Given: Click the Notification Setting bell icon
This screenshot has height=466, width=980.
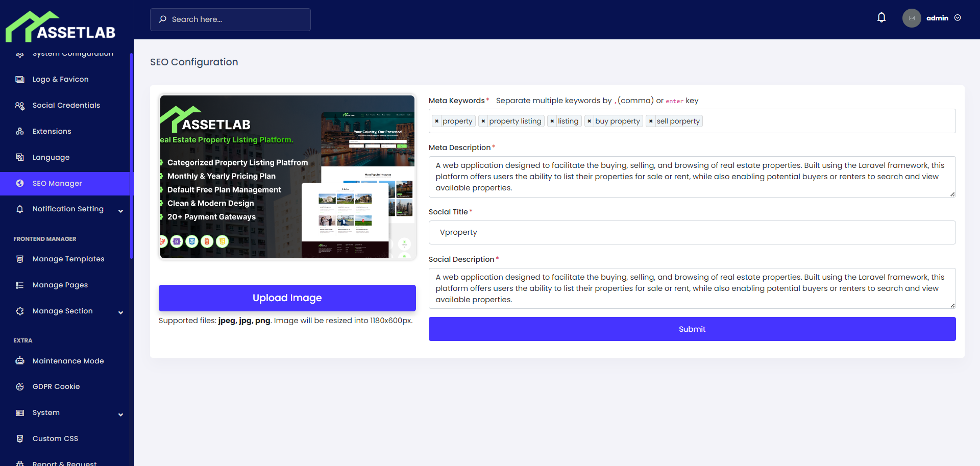Looking at the screenshot, I should click(19, 209).
